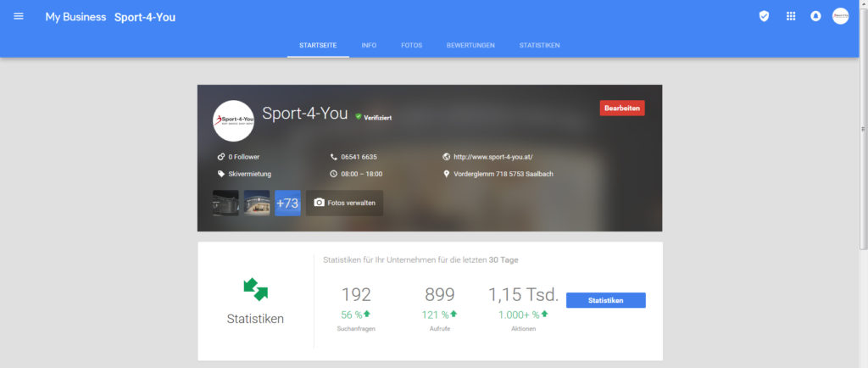Click the 30 Tage statistics description text
The image size is (868, 368).
(420, 259)
